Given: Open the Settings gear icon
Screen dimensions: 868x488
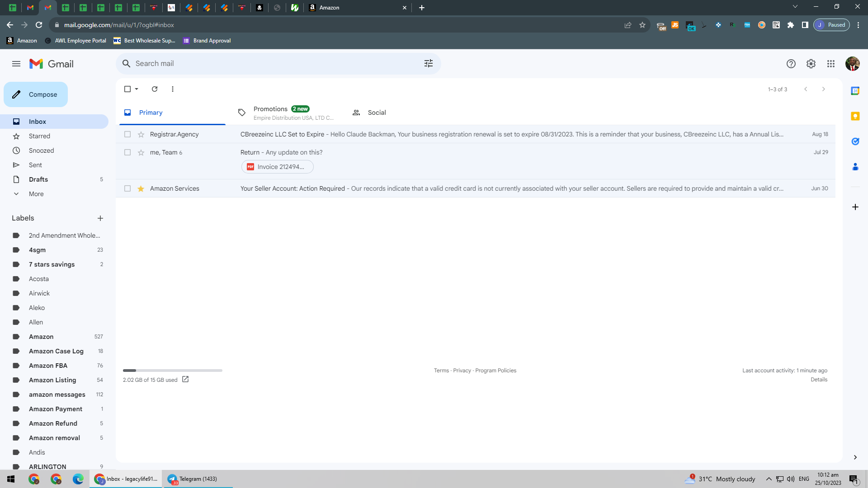Looking at the screenshot, I should pyautogui.click(x=811, y=64).
